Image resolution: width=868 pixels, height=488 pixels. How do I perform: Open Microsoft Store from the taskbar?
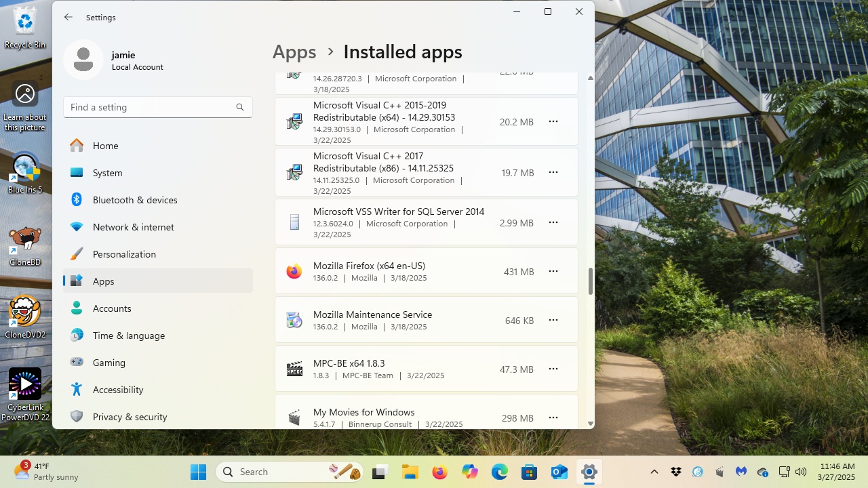(x=529, y=472)
